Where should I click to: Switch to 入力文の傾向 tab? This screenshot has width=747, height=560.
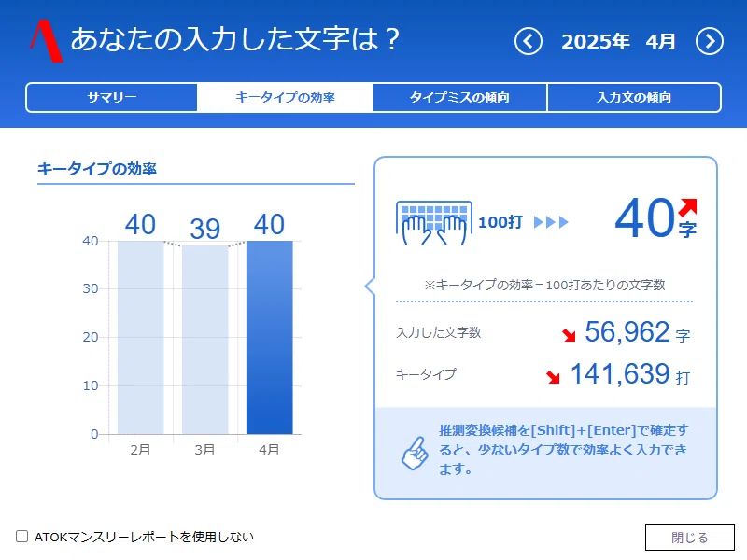click(x=634, y=98)
